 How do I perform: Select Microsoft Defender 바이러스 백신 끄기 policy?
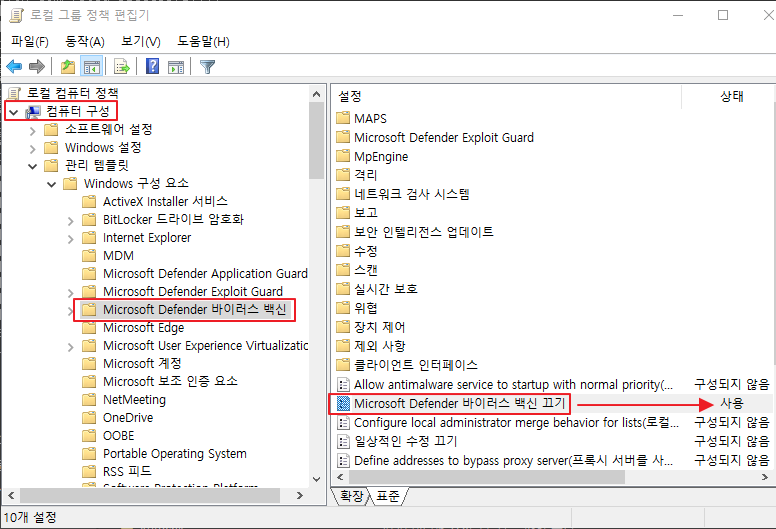click(x=460, y=403)
